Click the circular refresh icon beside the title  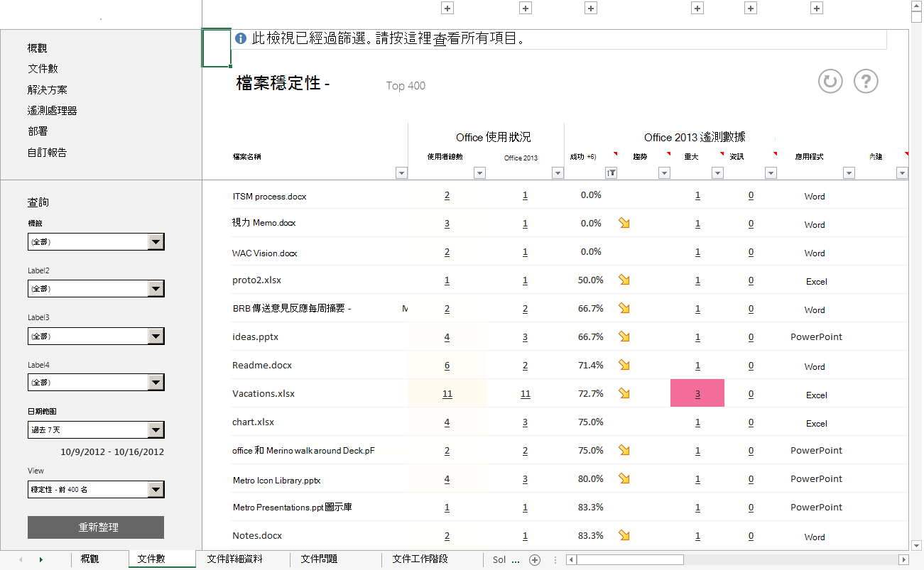(x=830, y=81)
